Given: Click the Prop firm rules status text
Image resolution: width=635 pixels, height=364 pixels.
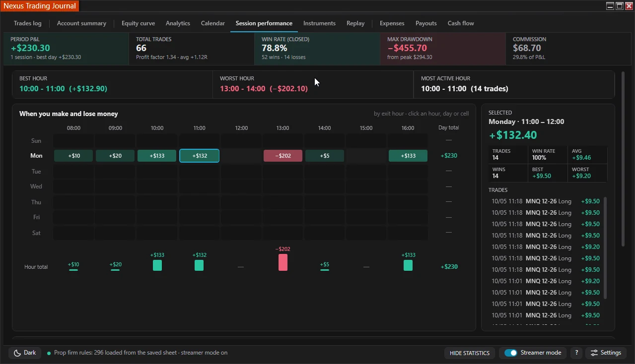Looking at the screenshot, I should [141, 353].
